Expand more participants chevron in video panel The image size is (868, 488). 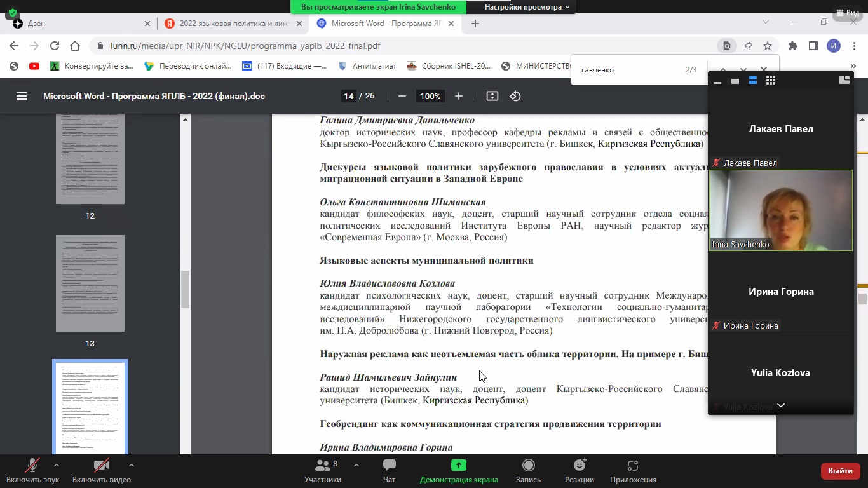coord(781,405)
